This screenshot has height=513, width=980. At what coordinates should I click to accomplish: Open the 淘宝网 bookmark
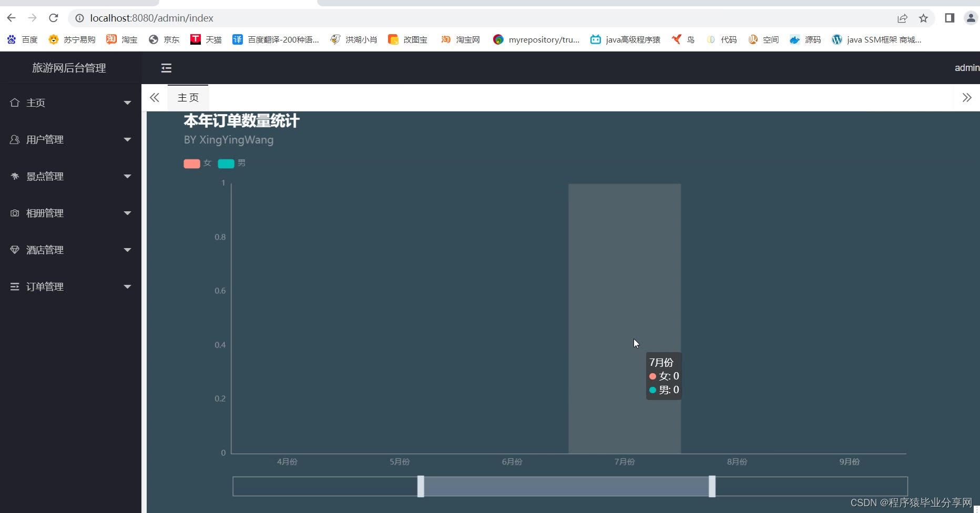[x=461, y=39]
